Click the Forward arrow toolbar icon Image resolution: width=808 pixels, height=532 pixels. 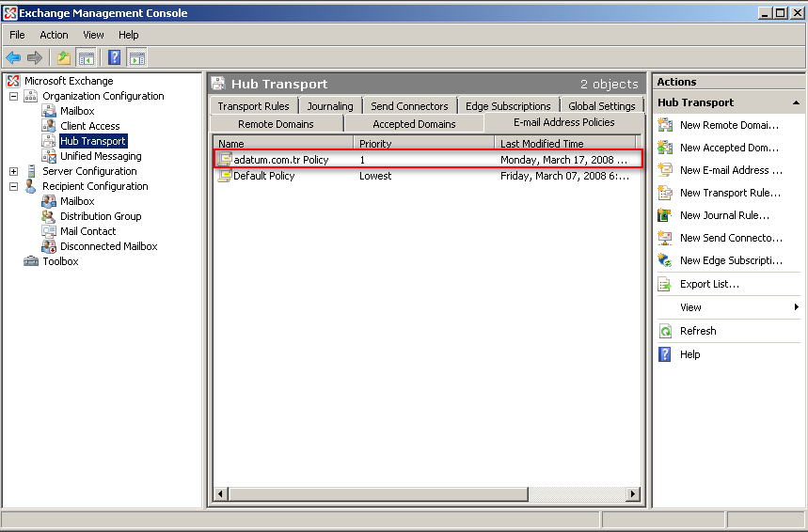pyautogui.click(x=34, y=57)
